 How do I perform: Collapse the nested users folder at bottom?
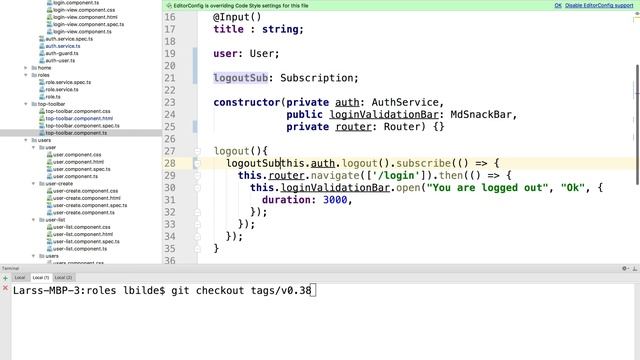click(33, 256)
